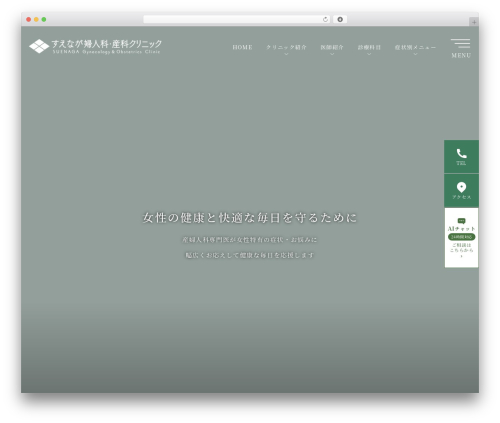Click the browser extension icon beside the address bar

(340, 20)
